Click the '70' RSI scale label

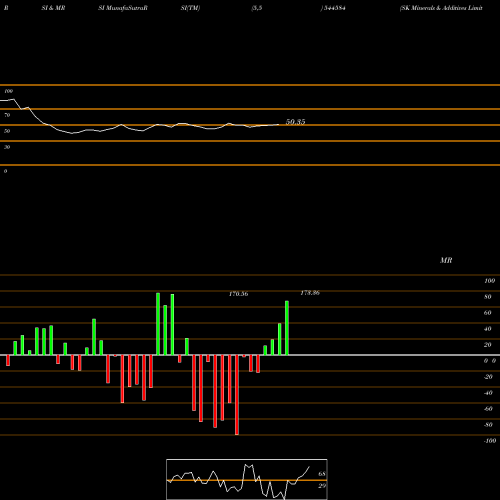coord(7,115)
